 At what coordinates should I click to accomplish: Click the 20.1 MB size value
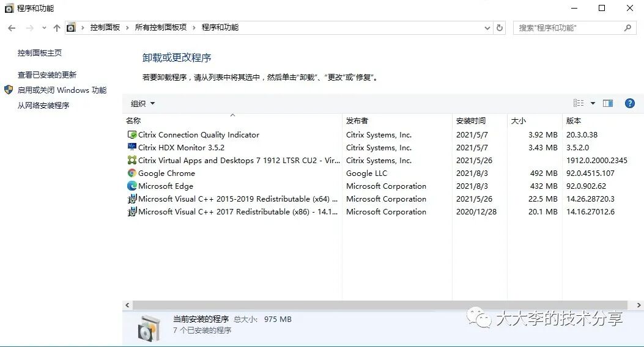click(543, 211)
